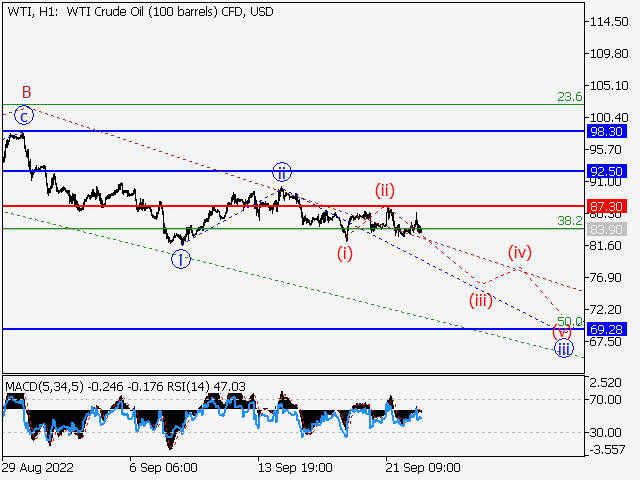The image size is (640, 480).
Task: Click the MACD(5,34,5) indicator label
Action: click(45, 387)
